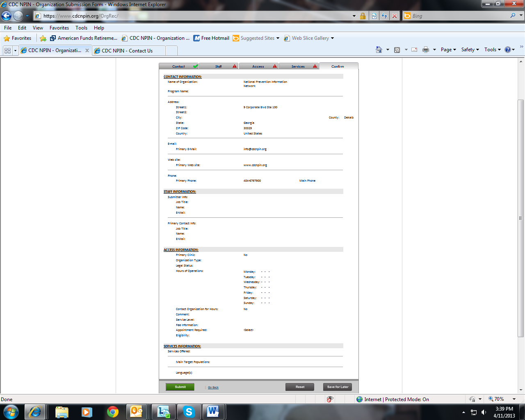The image size is (525, 420).
Task: Switch to the Services form tab
Action: (298, 66)
